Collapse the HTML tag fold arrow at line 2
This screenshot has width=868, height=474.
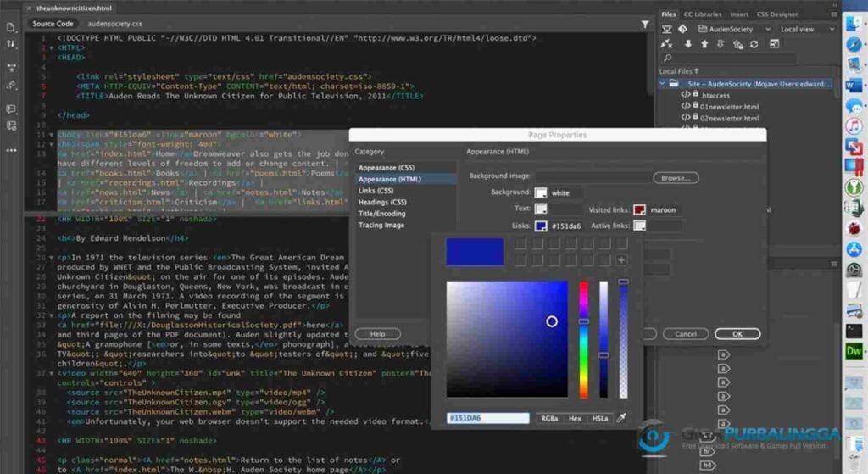52,48
